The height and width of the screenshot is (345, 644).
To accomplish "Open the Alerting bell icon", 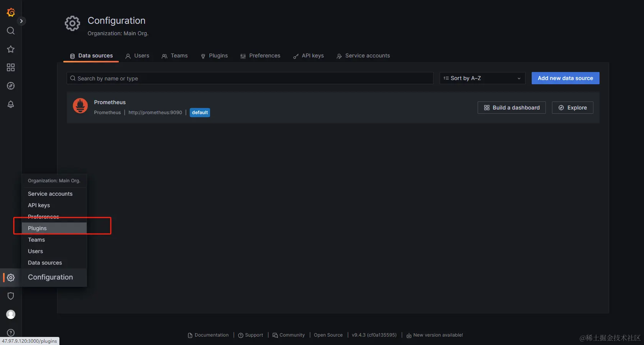I will (11, 104).
